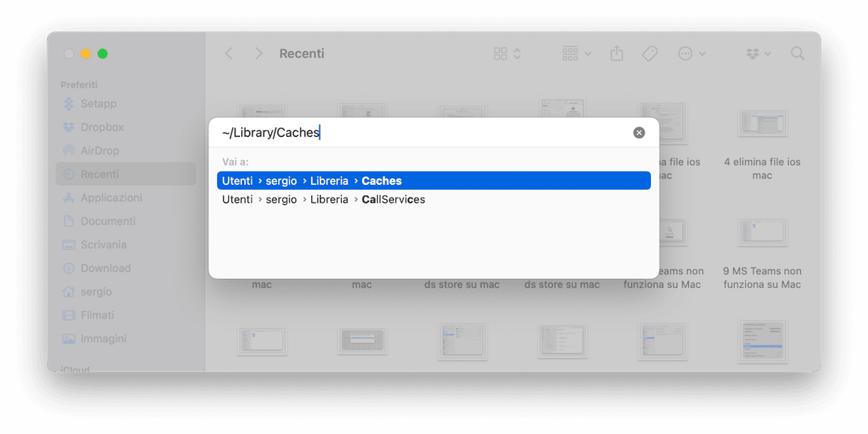Go to Applicazioni in the sidebar
This screenshot has height=434, width=868.
[111, 198]
